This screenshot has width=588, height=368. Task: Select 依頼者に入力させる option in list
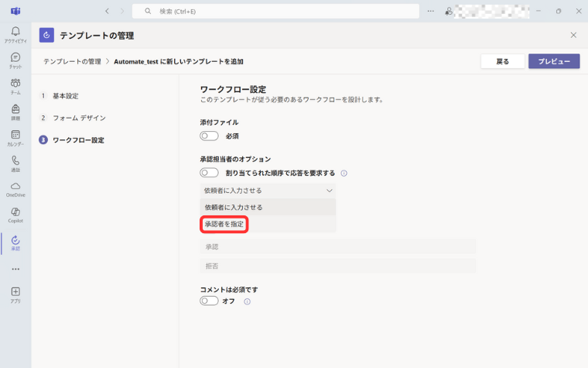pyautogui.click(x=268, y=208)
